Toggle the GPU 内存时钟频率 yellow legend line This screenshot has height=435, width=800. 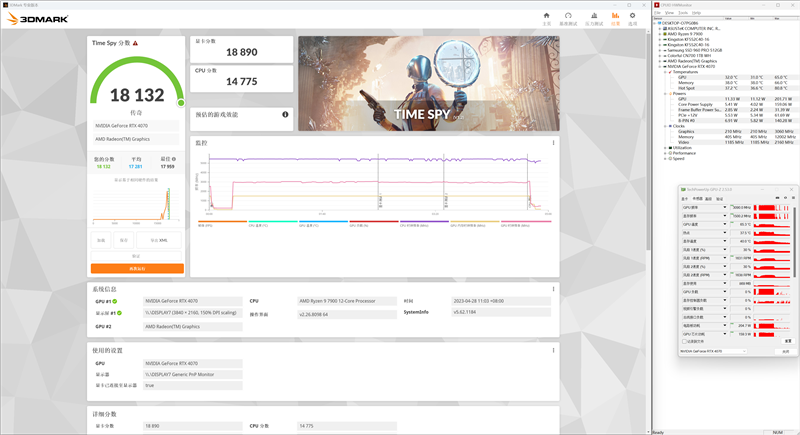coord(475,222)
